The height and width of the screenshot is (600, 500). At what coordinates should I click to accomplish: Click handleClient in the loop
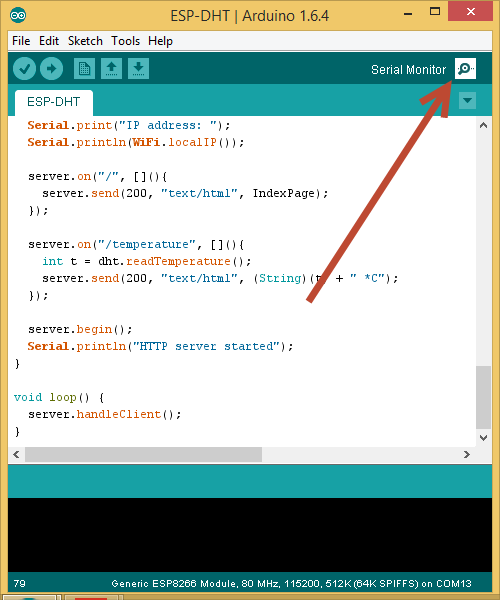(119, 414)
